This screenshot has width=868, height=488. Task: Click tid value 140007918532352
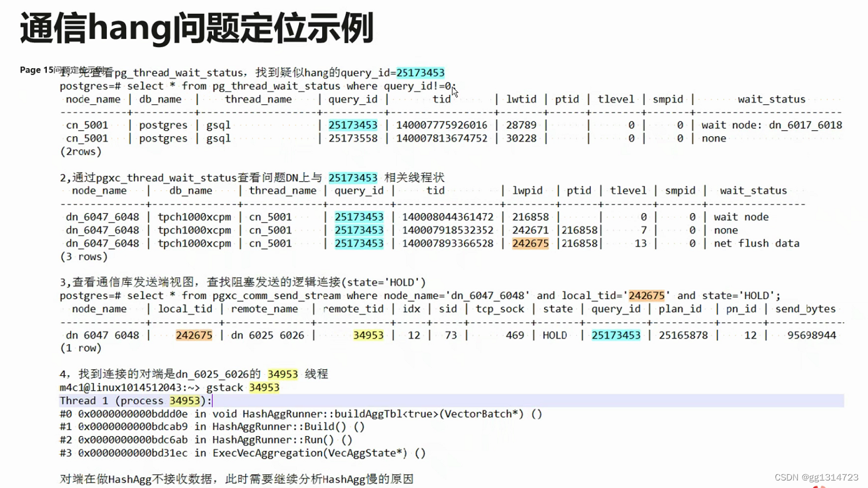[448, 230]
